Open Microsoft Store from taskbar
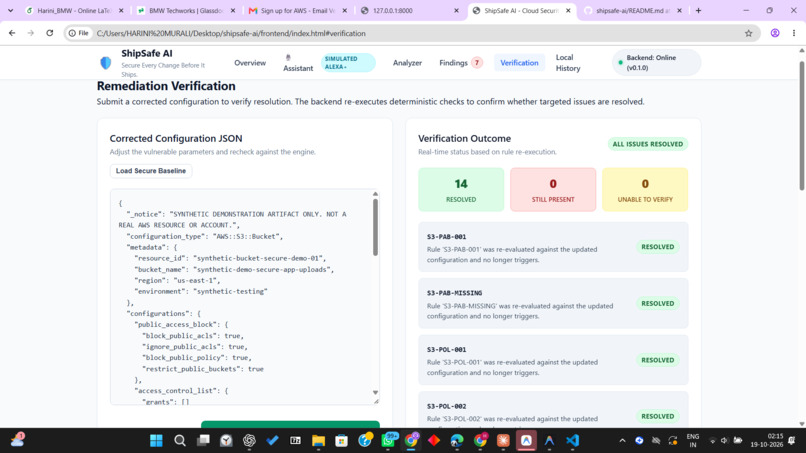This screenshot has height=453, width=806. (x=341, y=441)
